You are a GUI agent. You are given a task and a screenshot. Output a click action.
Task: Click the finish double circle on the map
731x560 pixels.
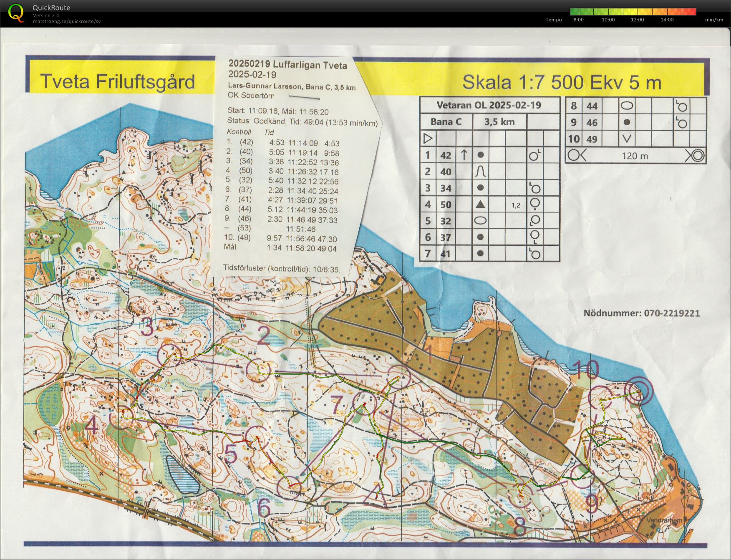tap(639, 391)
